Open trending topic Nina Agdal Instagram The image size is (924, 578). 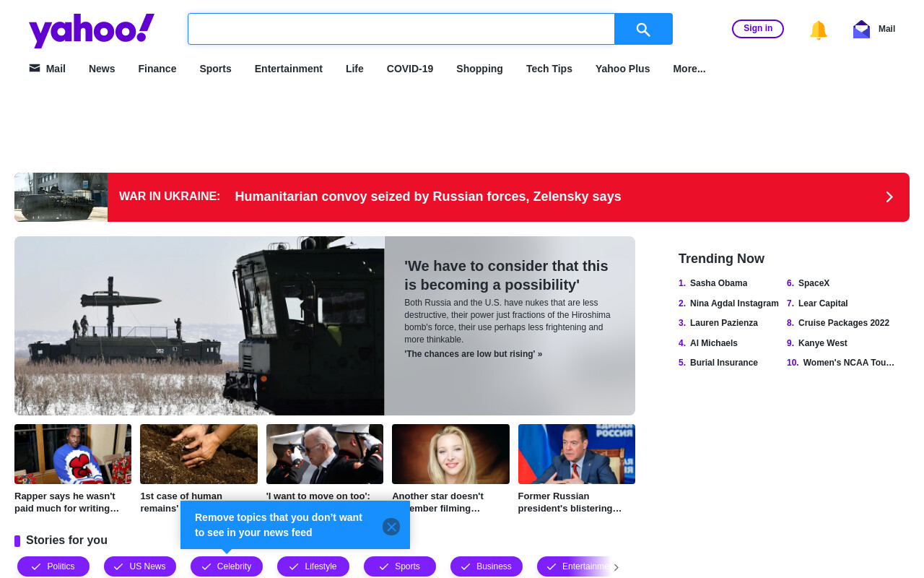coord(734,303)
